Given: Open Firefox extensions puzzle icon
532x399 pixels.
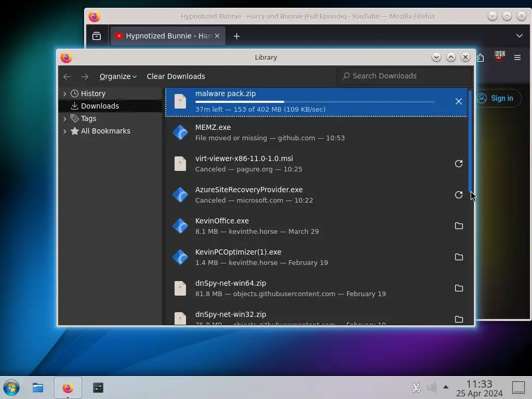Looking at the screenshot, I should point(481,58).
